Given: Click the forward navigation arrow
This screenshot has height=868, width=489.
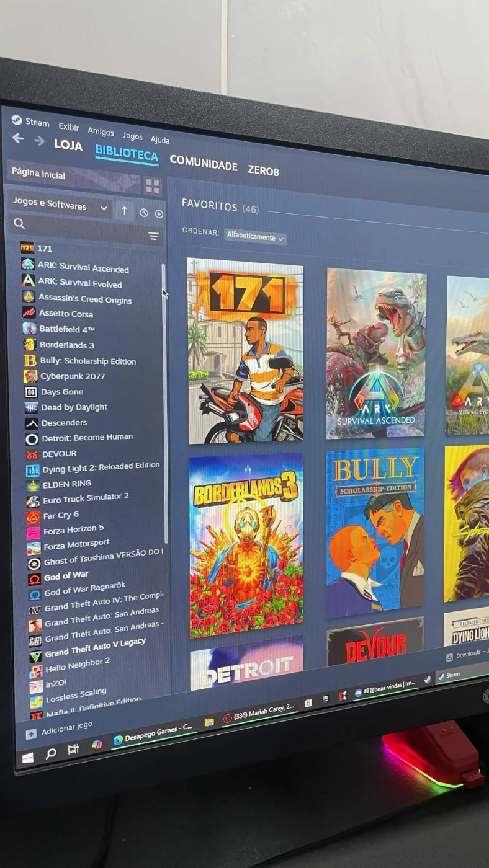Looking at the screenshot, I should click(x=39, y=141).
